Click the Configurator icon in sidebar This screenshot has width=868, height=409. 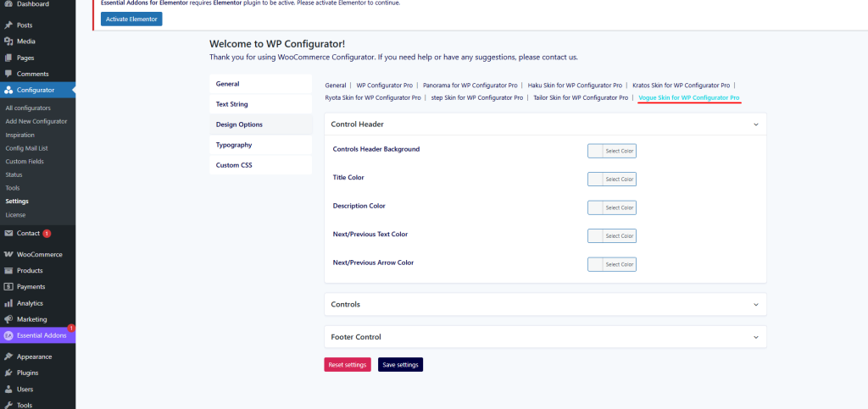pyautogui.click(x=8, y=90)
